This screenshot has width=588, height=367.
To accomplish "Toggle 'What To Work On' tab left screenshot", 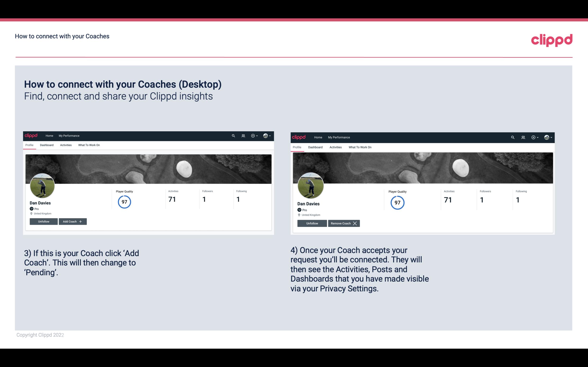I will point(89,145).
